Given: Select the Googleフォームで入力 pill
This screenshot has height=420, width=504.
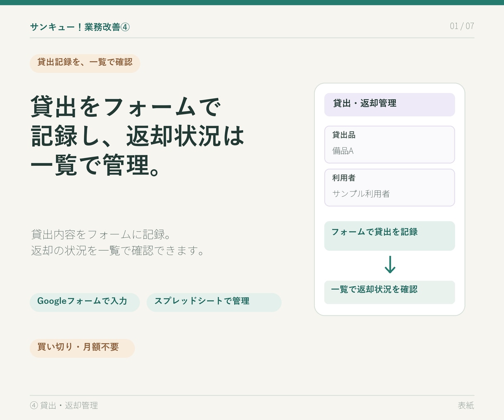Looking at the screenshot, I should (x=85, y=302).
